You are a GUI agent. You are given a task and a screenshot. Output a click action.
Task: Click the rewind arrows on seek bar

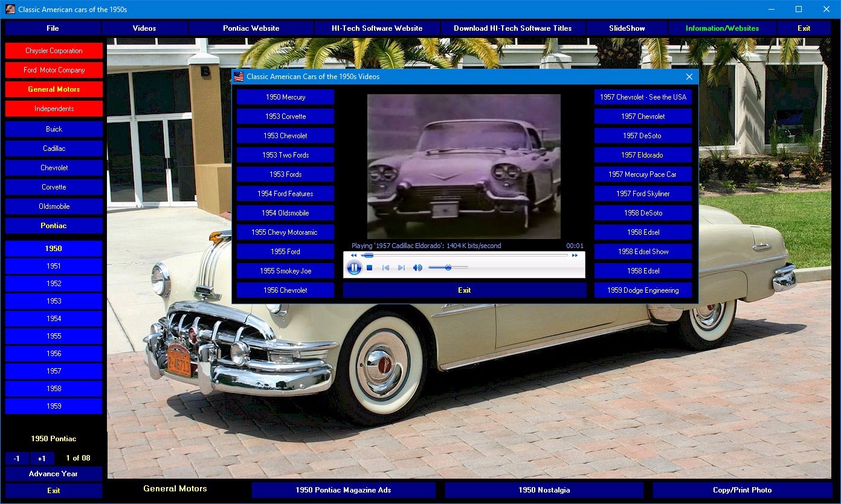[353, 255]
